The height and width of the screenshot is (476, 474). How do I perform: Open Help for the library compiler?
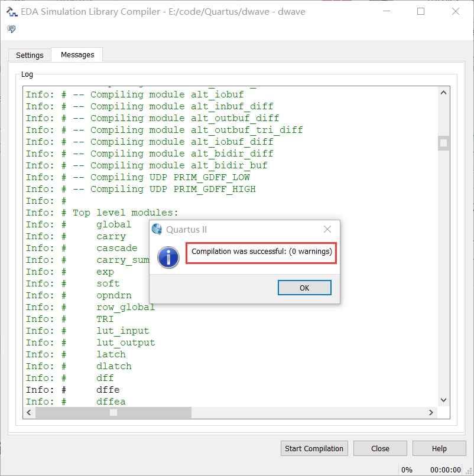point(439,448)
